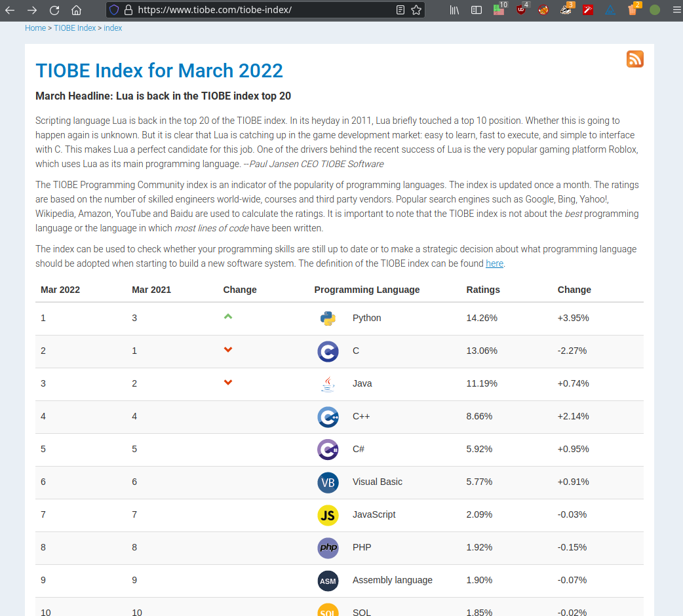The image size is (683, 616).
Task: Open the blue triangle extension
Action: click(x=610, y=10)
